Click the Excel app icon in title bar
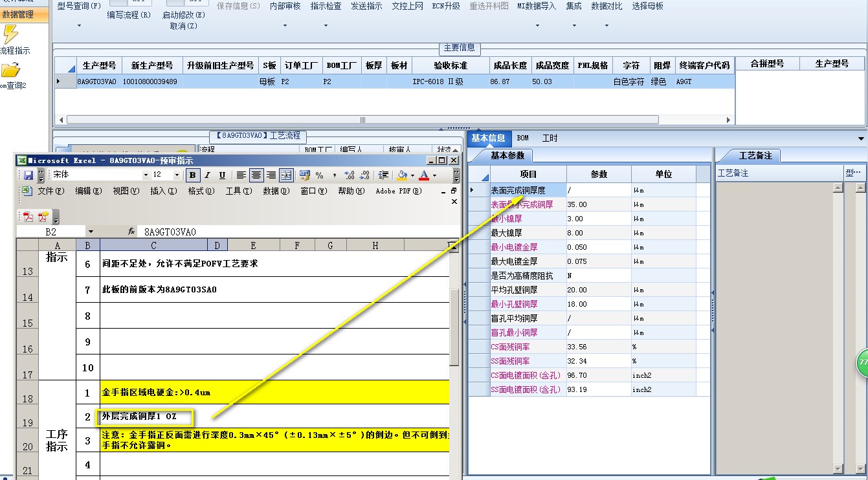Screen dimensions: 868x480 tap(21, 160)
